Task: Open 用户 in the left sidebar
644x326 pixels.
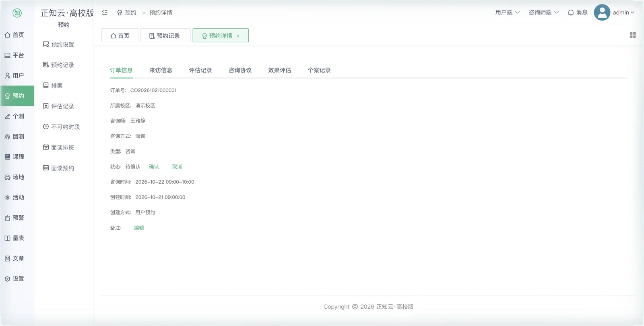Action: point(14,75)
